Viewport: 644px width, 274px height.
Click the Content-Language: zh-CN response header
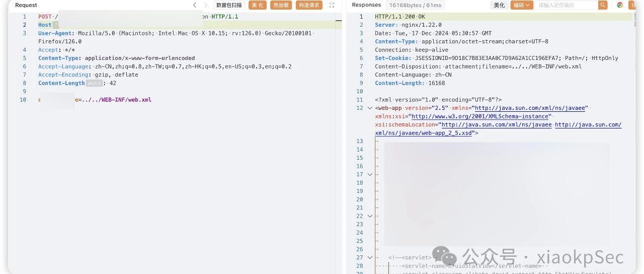(x=413, y=75)
